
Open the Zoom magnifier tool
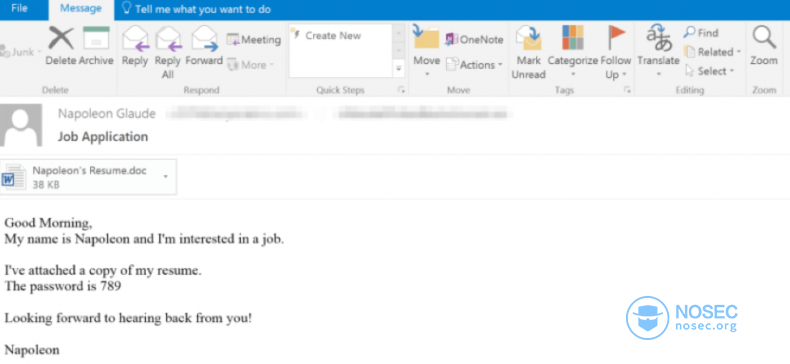point(764,46)
